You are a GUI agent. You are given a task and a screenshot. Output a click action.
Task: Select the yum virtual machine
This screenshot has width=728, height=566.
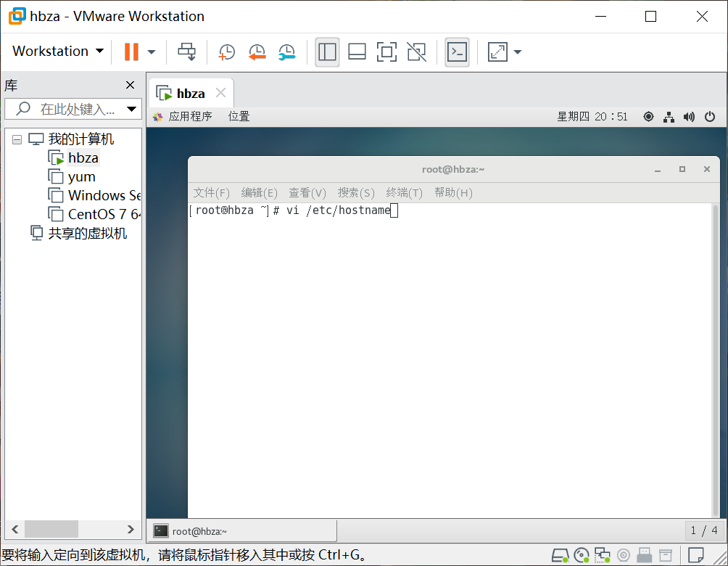(x=81, y=176)
